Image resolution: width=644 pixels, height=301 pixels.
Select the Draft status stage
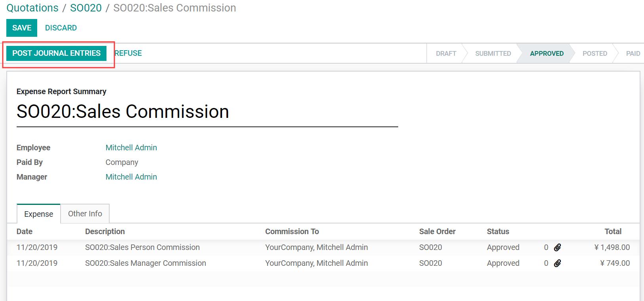coord(446,53)
